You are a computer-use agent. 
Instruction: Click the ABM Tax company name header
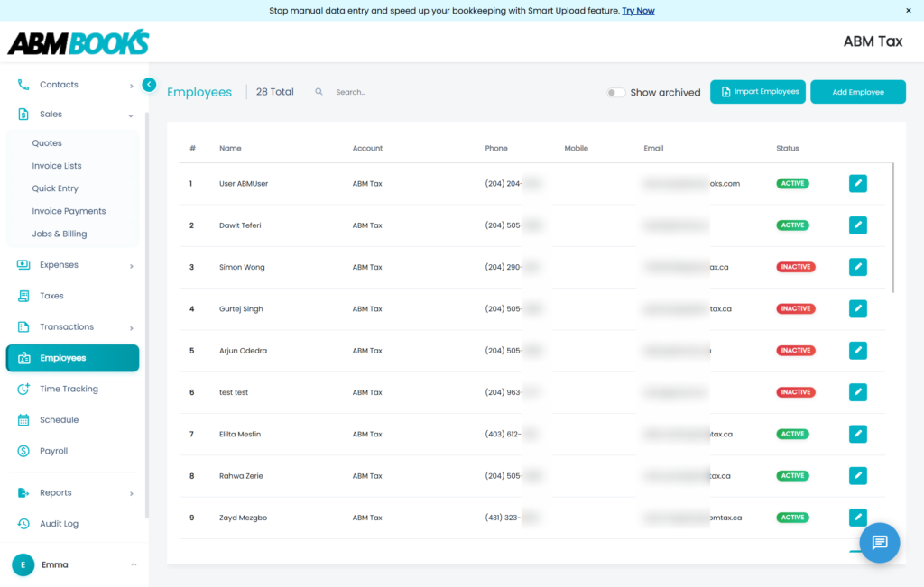click(873, 41)
